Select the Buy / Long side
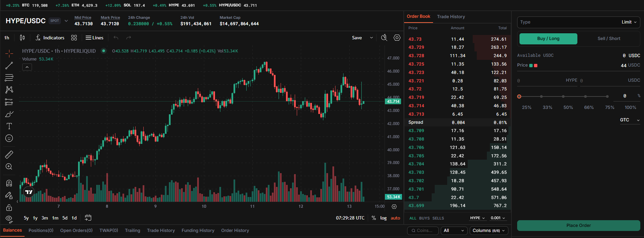This screenshot has height=238, width=644. click(548, 39)
